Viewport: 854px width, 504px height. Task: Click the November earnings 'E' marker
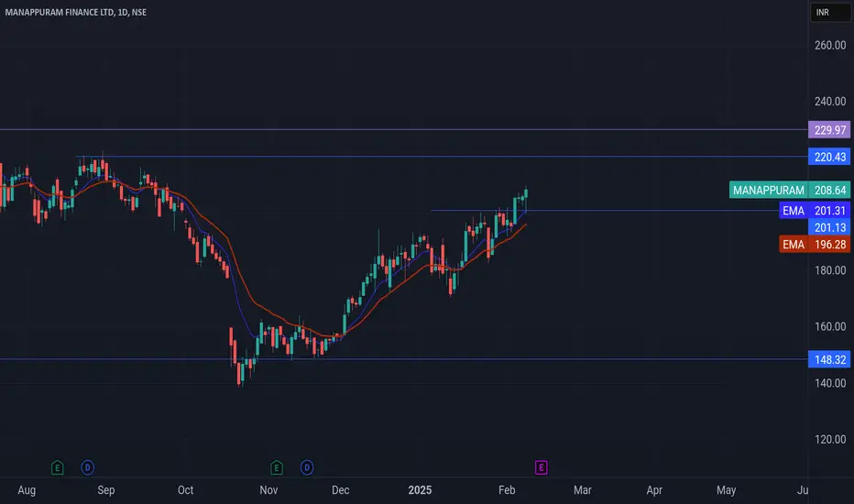coord(277,467)
